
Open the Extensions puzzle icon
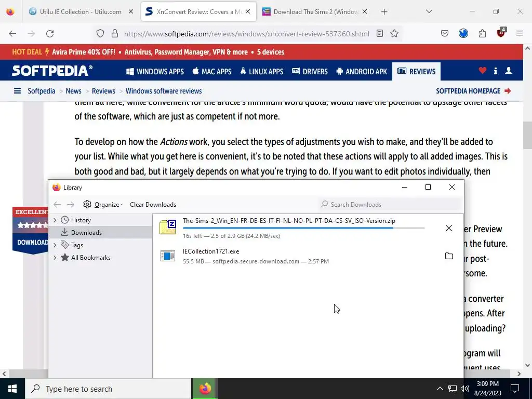click(x=482, y=34)
